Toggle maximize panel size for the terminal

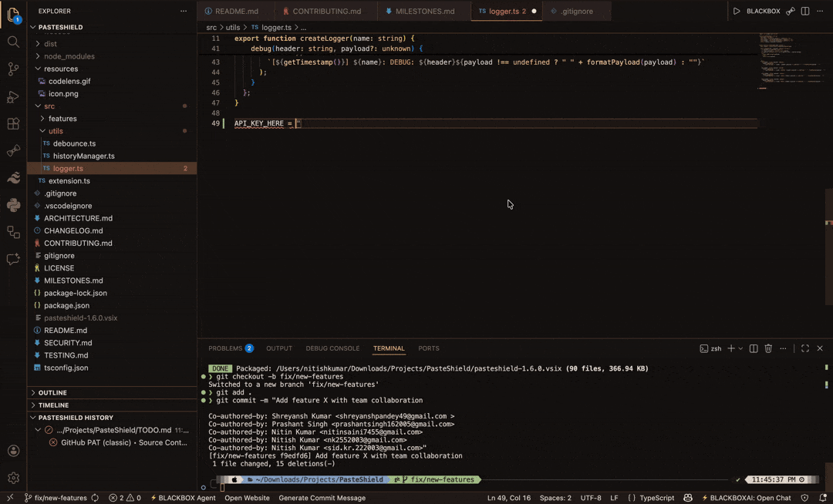coord(804,348)
